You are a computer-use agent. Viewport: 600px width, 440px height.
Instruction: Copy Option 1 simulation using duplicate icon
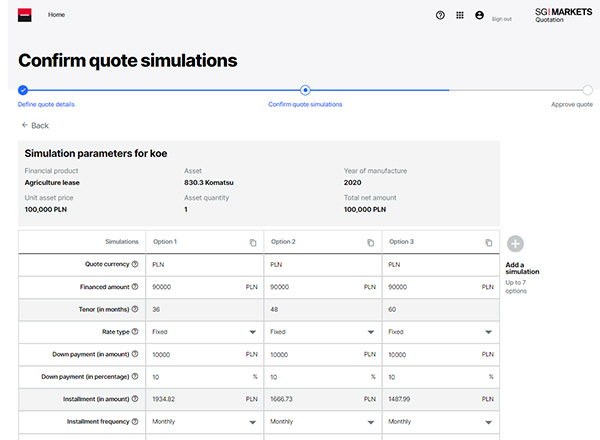tap(252, 243)
